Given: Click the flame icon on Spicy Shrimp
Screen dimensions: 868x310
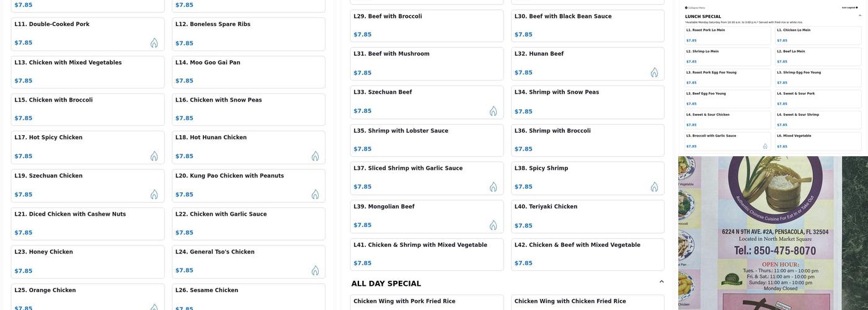Looking at the screenshot, I should pos(654,187).
